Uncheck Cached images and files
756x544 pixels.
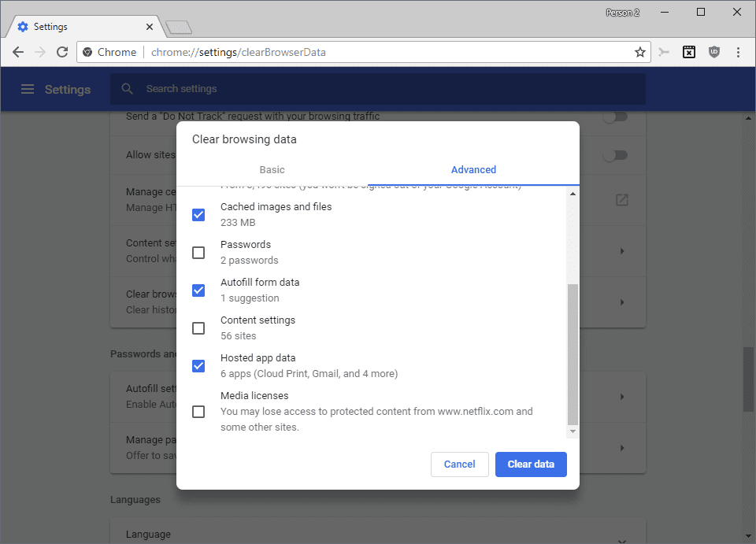pos(198,215)
